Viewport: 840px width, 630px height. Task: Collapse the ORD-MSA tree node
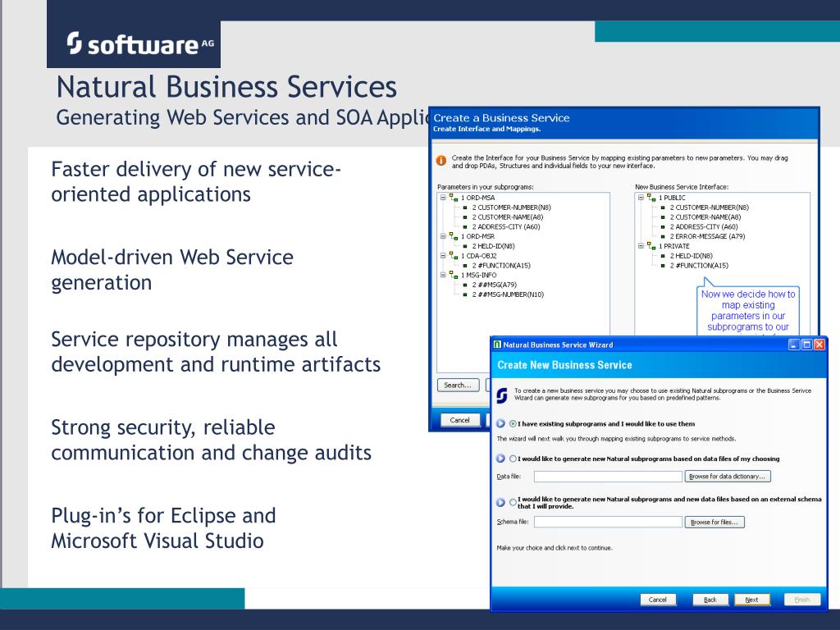(443, 198)
